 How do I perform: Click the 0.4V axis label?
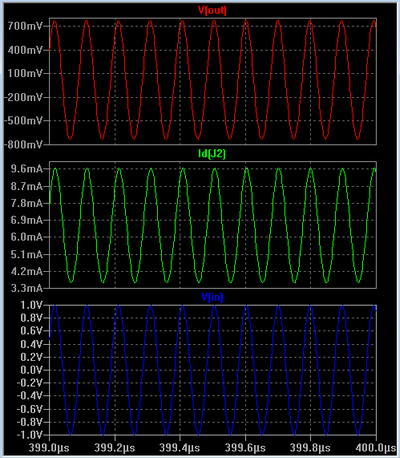click(x=32, y=344)
